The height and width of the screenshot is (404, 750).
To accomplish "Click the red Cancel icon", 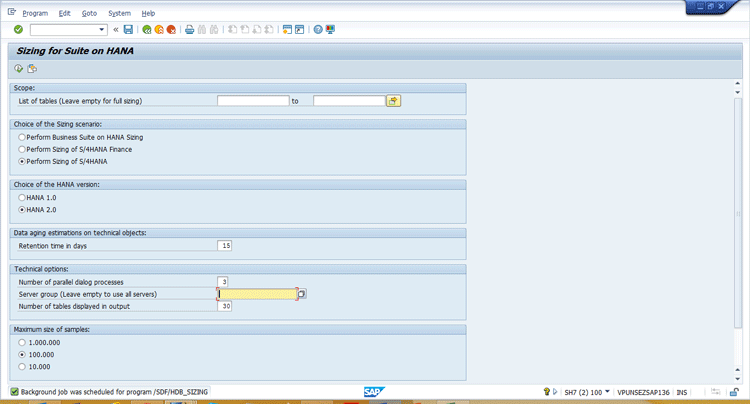I will (x=171, y=30).
